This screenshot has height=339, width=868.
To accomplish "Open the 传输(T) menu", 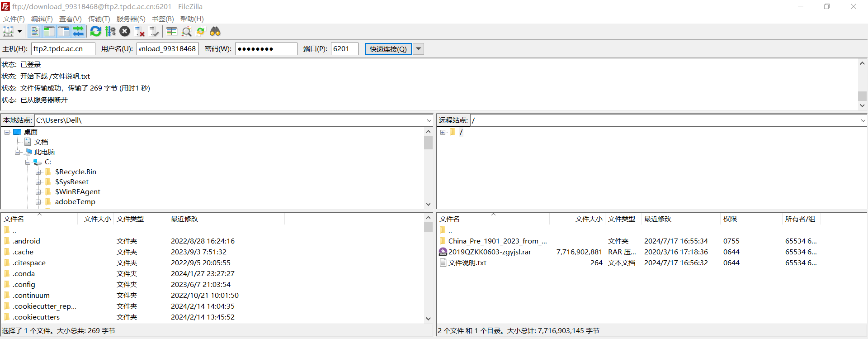I will point(99,19).
